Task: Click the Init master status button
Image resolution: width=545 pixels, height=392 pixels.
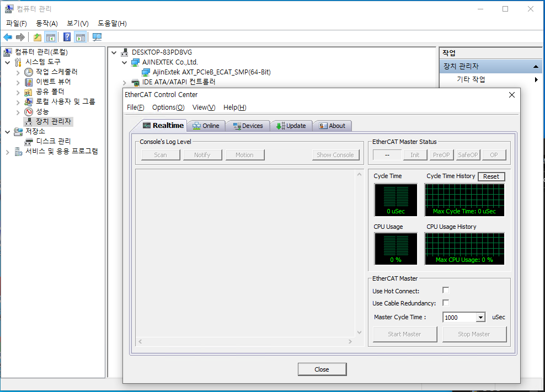Action: point(415,155)
